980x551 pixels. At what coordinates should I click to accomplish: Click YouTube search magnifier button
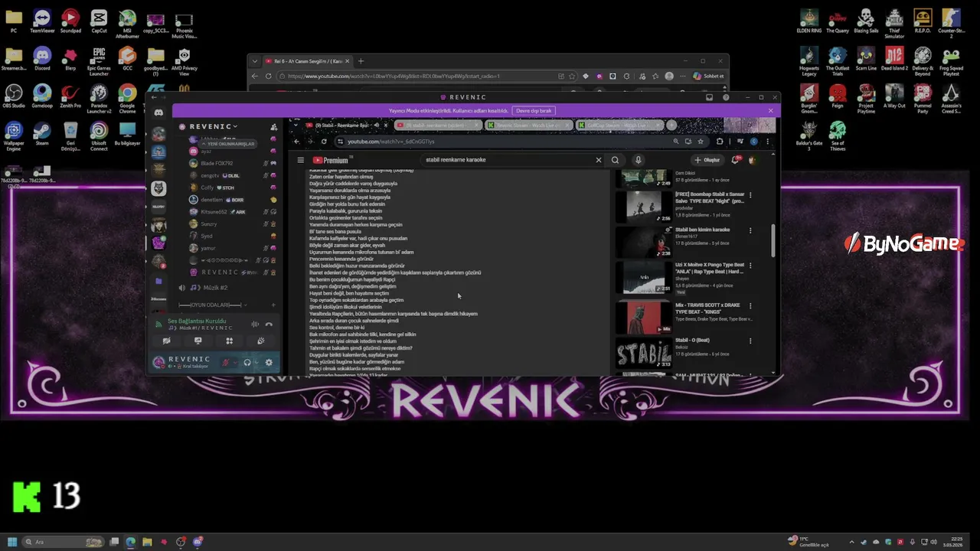(615, 160)
